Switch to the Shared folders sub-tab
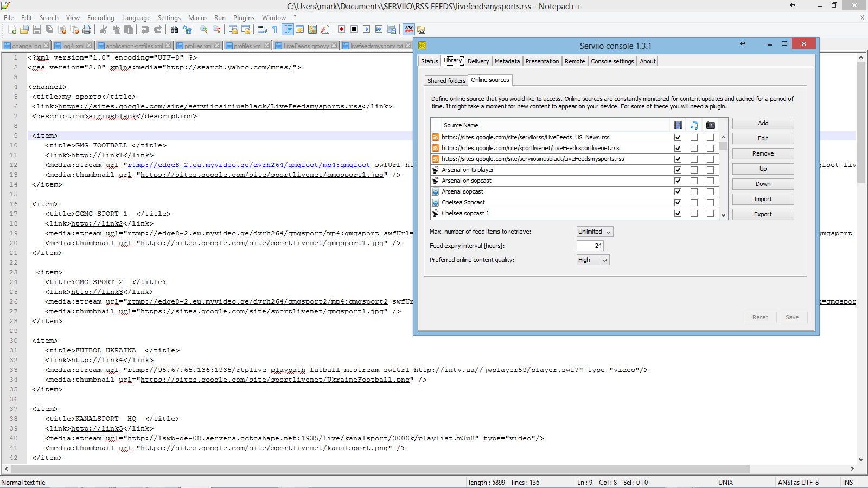This screenshot has width=868, height=488. tap(446, 81)
